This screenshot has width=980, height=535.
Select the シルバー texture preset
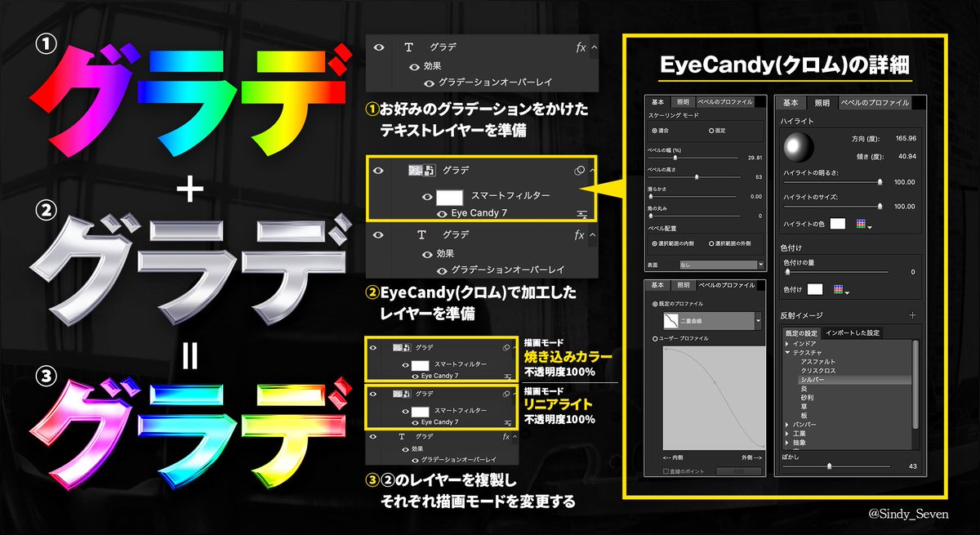[x=813, y=378]
